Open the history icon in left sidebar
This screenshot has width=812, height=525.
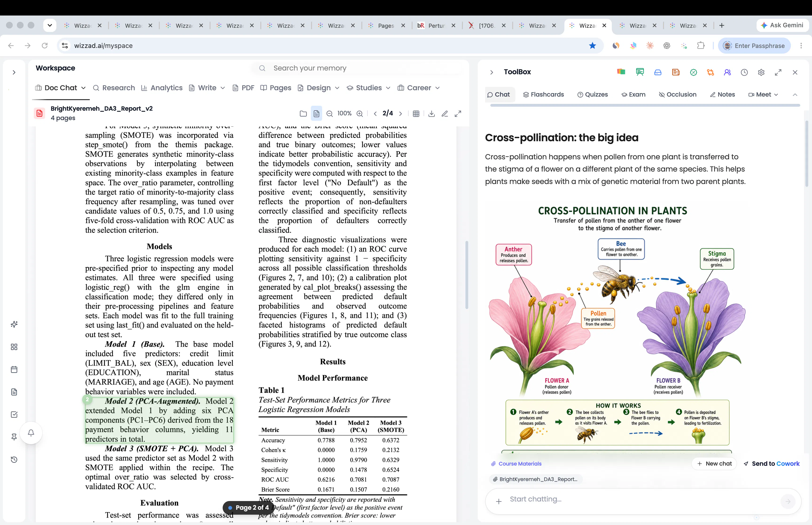(14, 459)
